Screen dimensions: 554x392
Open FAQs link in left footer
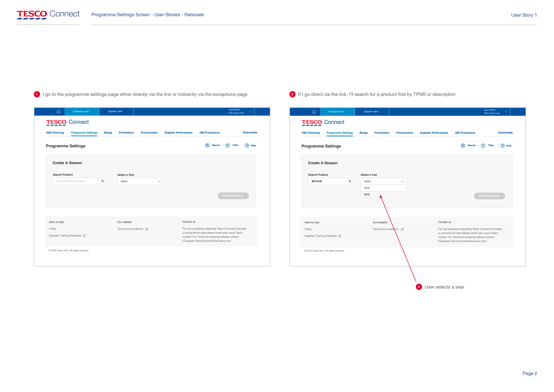click(x=52, y=229)
